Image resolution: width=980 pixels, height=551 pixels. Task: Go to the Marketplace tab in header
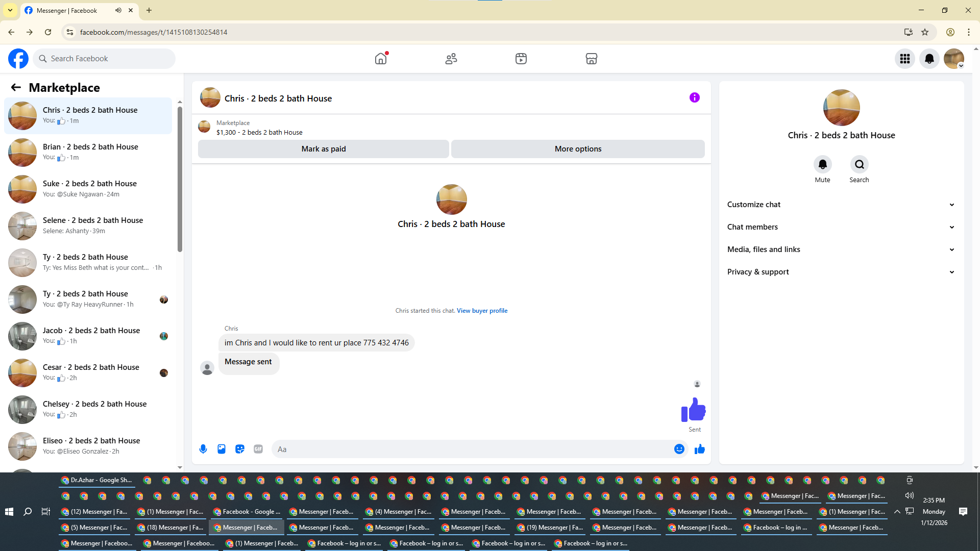tap(591, 59)
